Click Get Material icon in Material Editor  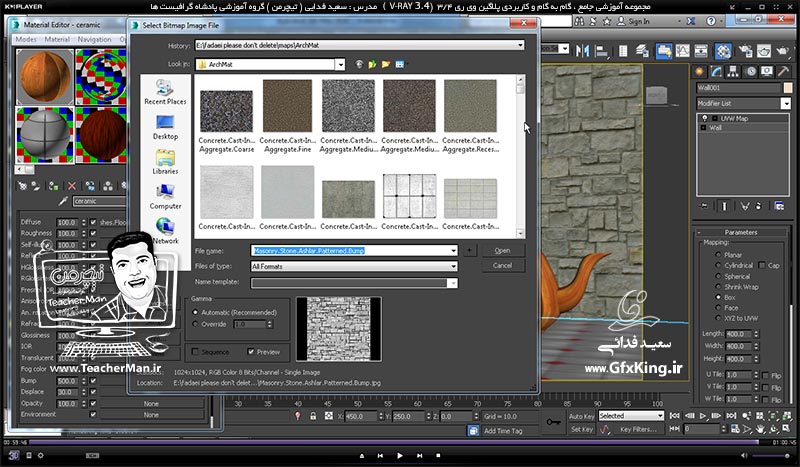pos(22,186)
